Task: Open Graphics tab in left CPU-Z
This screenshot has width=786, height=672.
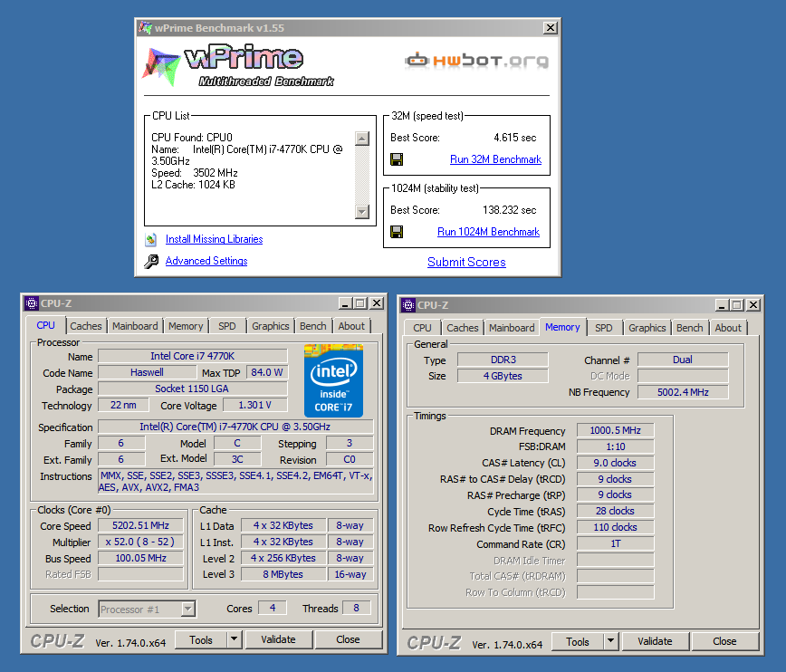Action: click(x=271, y=326)
